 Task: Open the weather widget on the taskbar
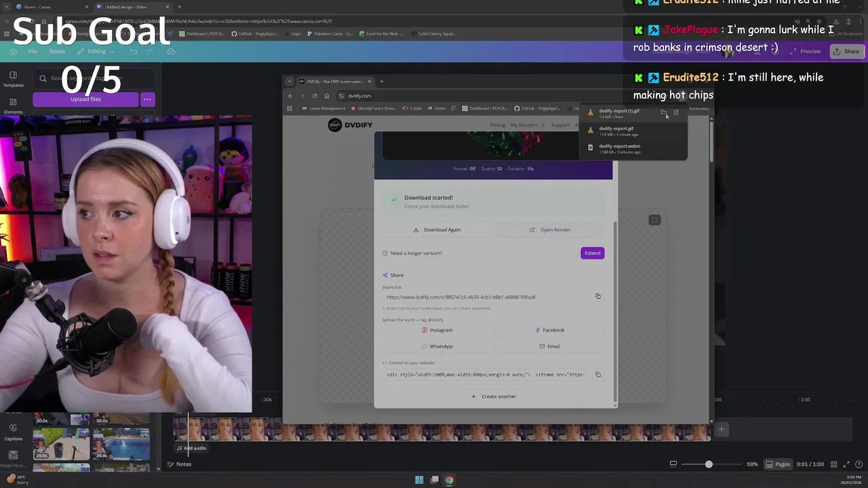click(17, 479)
